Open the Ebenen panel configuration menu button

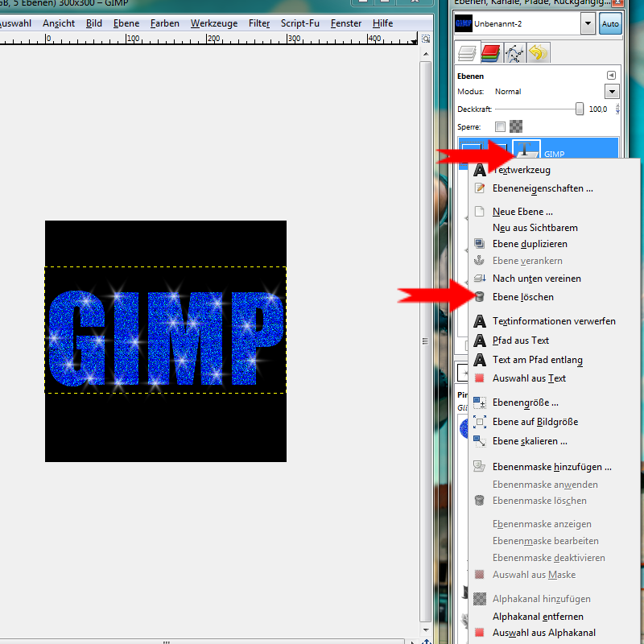tap(611, 75)
